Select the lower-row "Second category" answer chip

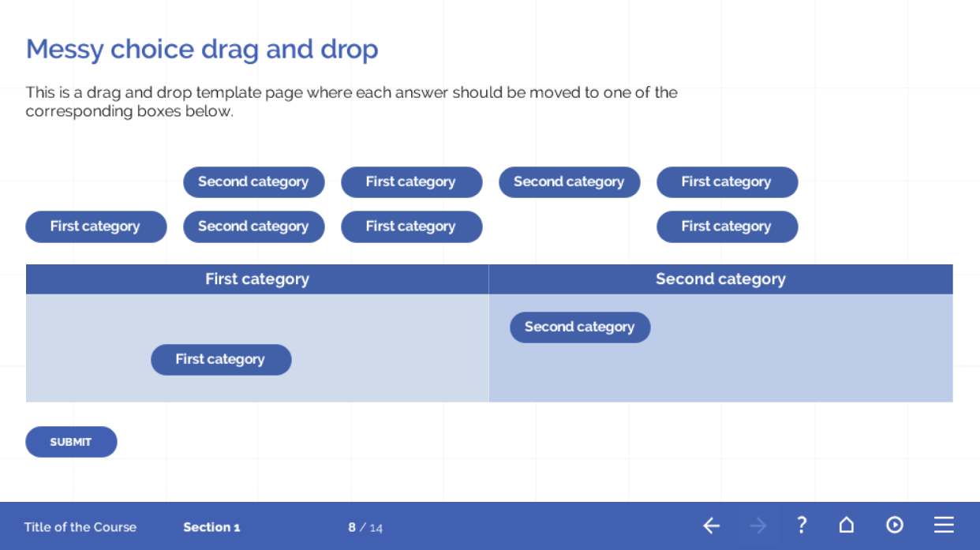coord(253,226)
